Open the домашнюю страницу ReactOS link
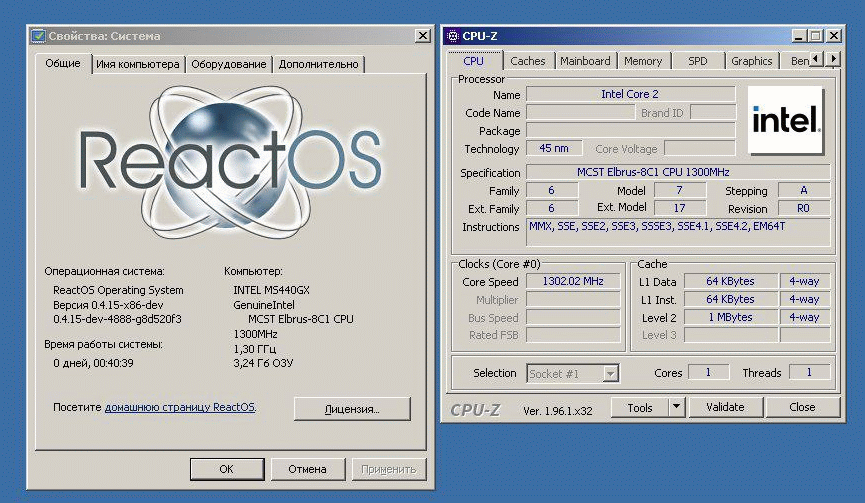This screenshot has width=865, height=503. tap(180, 407)
